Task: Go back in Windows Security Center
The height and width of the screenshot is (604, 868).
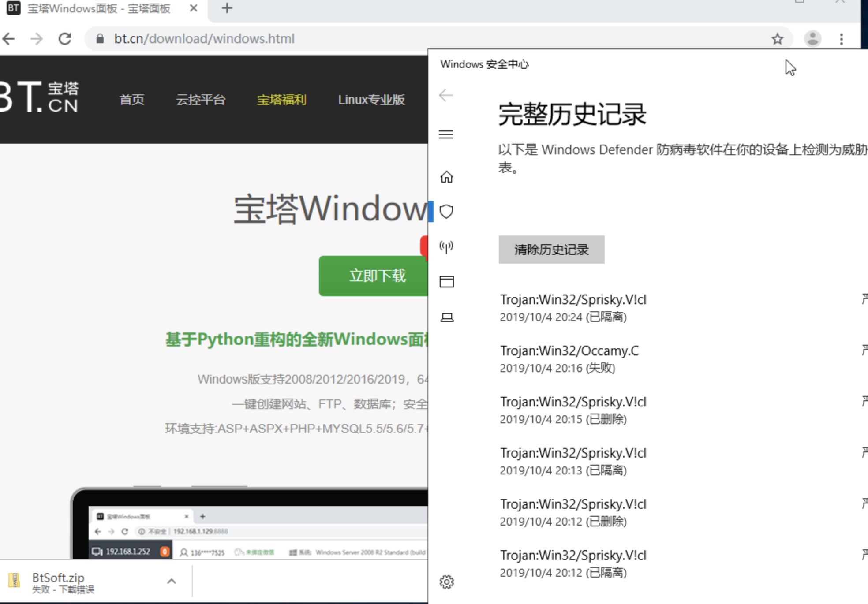Action: coord(446,95)
